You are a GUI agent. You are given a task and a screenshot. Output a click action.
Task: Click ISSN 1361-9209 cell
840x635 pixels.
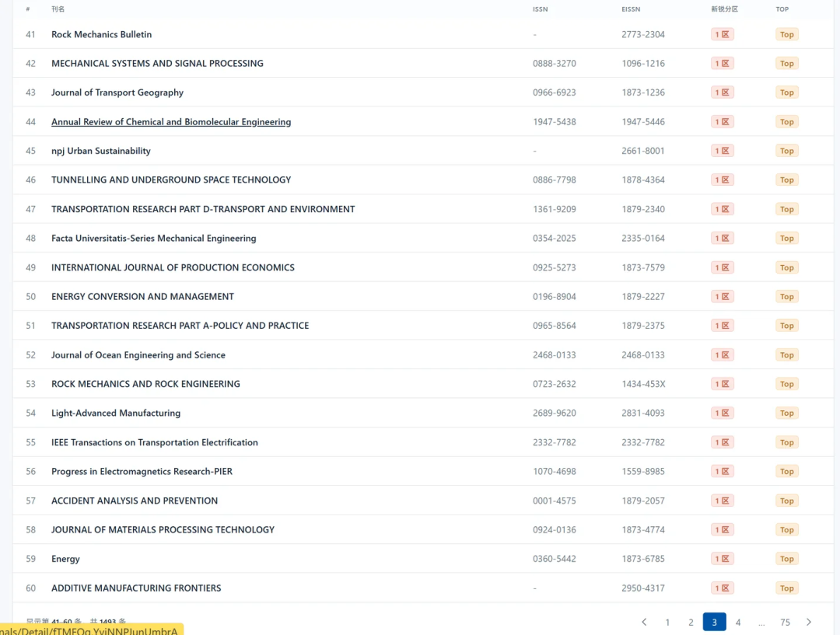coord(555,209)
